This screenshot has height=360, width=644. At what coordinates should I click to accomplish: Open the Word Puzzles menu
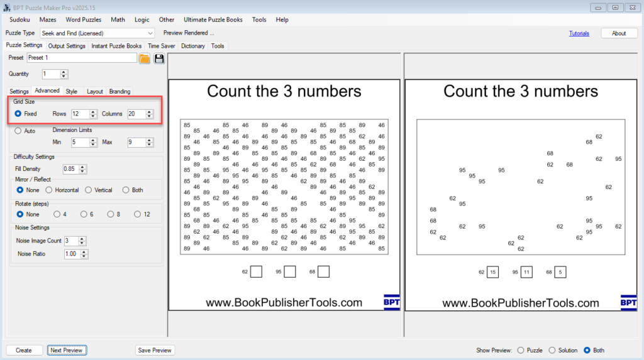pos(83,19)
